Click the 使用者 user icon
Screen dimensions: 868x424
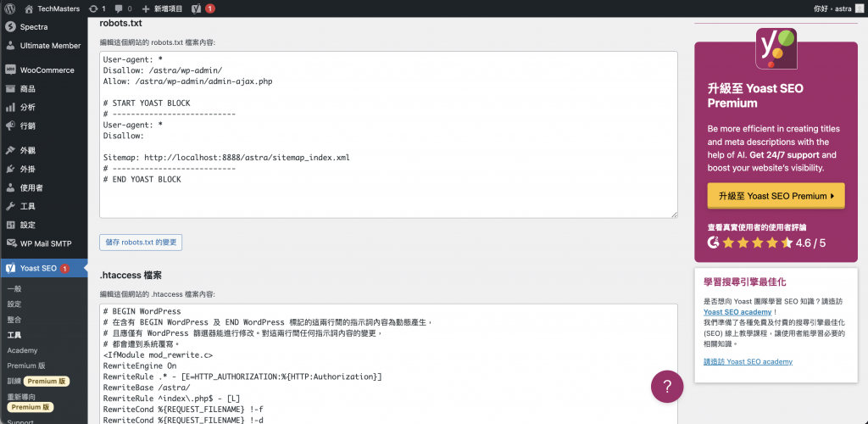pyautogui.click(x=10, y=188)
